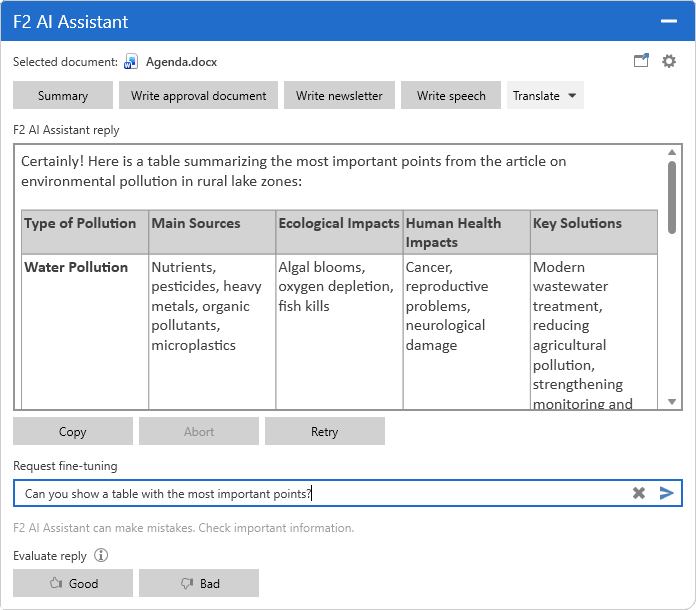Clear the fine-tuning request with X icon
Screen dimensions: 696x610
[x=639, y=493]
